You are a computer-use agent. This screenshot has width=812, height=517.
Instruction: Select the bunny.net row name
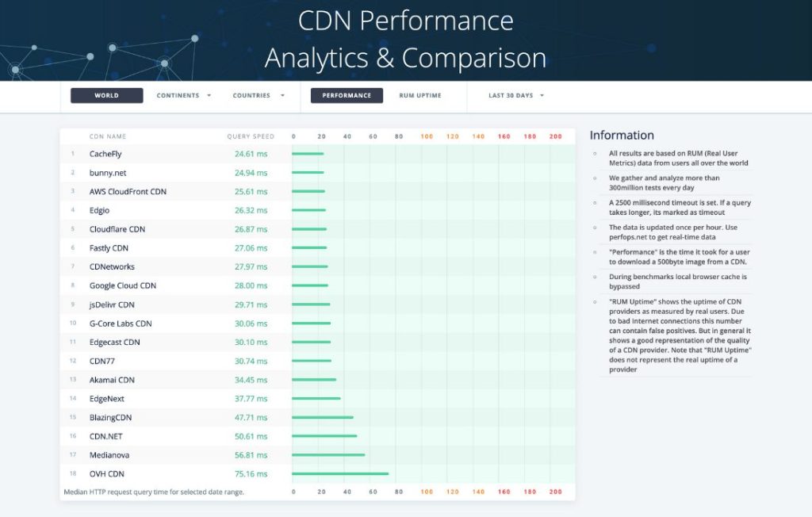[108, 173]
